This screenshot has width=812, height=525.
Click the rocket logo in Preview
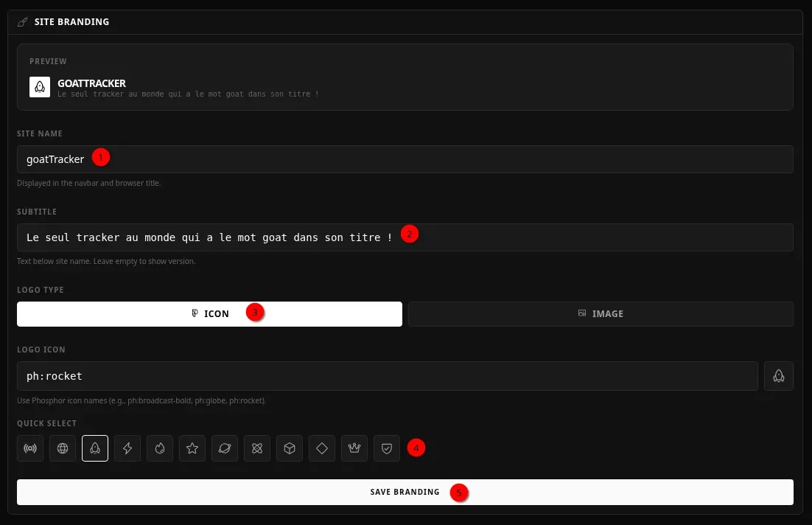(40, 87)
